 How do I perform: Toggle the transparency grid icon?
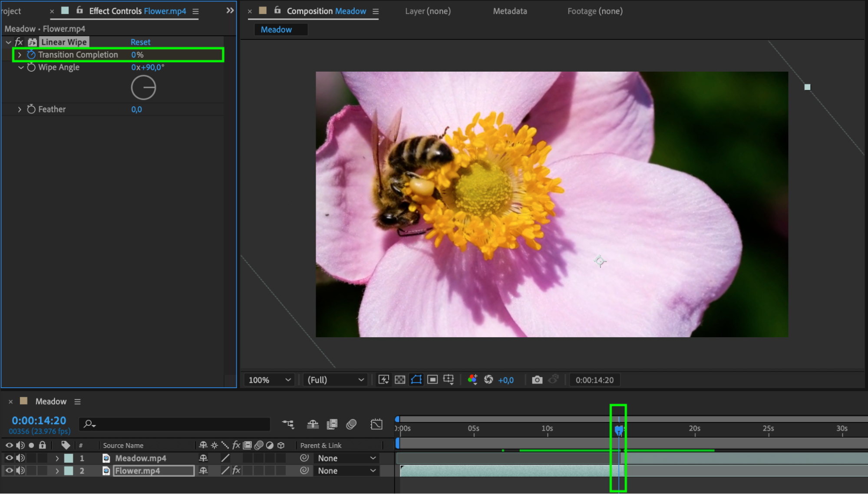click(400, 380)
